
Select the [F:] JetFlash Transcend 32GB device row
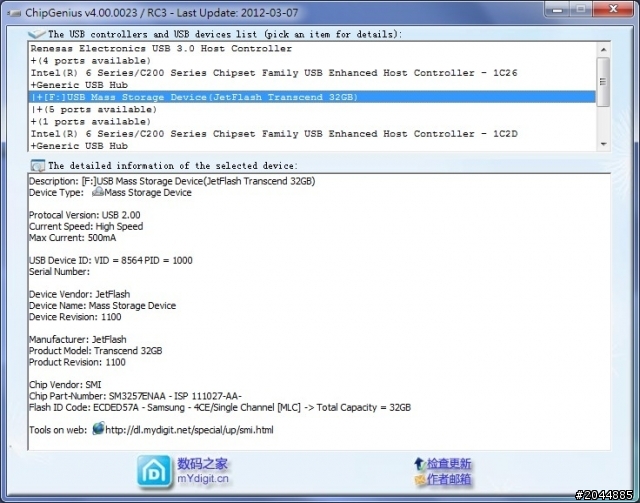[x=312, y=97]
